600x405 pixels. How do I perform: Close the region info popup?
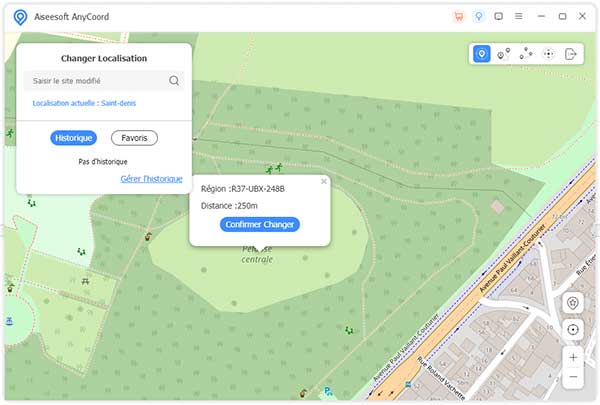[324, 181]
